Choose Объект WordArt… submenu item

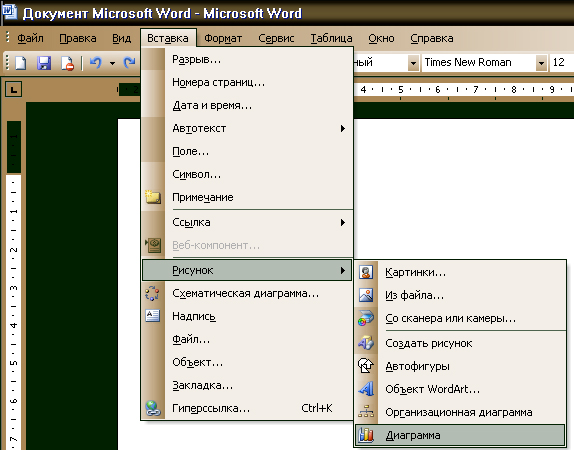pyautogui.click(x=460, y=389)
